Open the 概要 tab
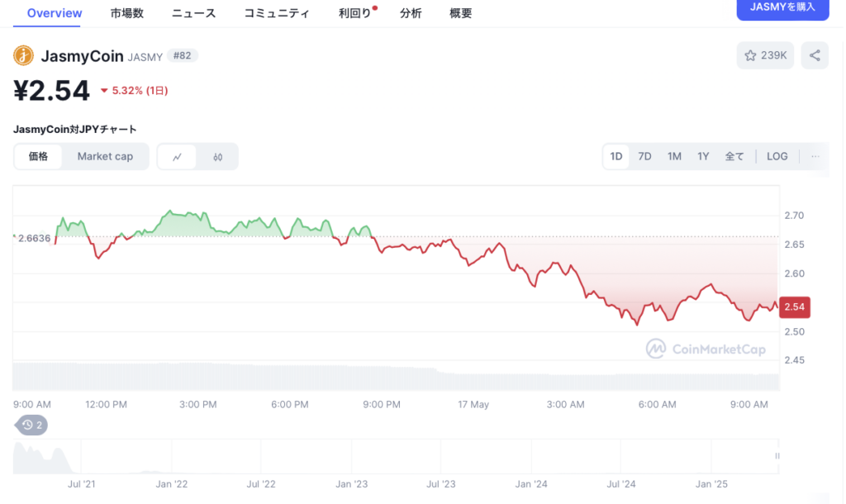The width and height of the screenshot is (846, 504). coord(461,13)
